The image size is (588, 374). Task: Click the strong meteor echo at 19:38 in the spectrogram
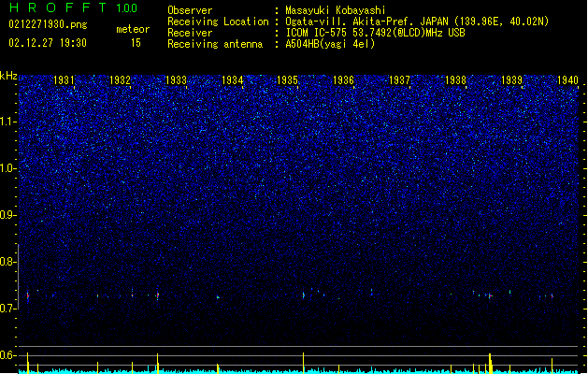490,296
